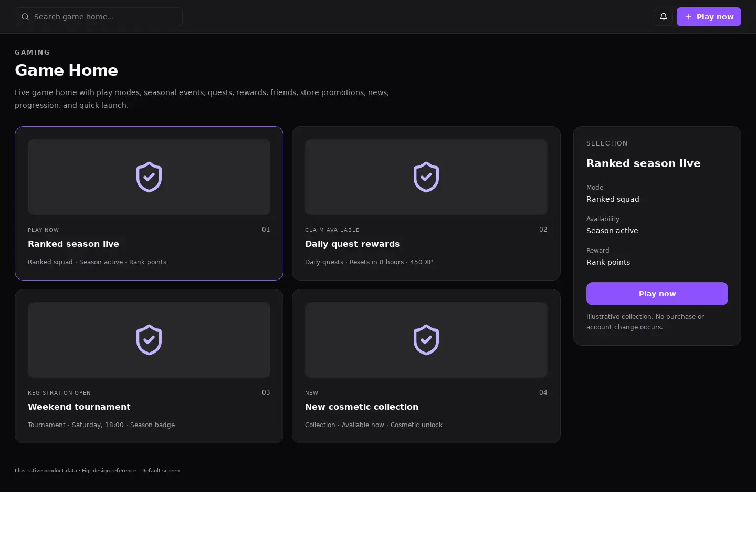Click shield icon on Weekend tournament card
This screenshot has height=538, width=756.
[x=149, y=340]
